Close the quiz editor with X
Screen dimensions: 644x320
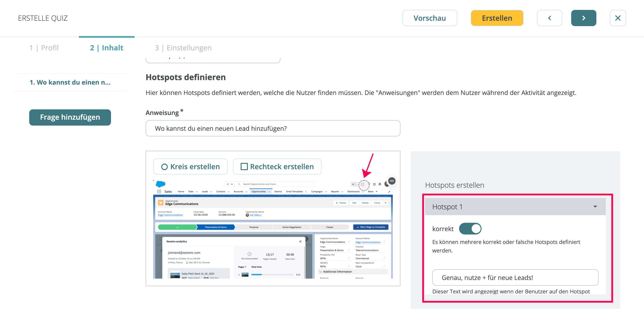click(617, 18)
